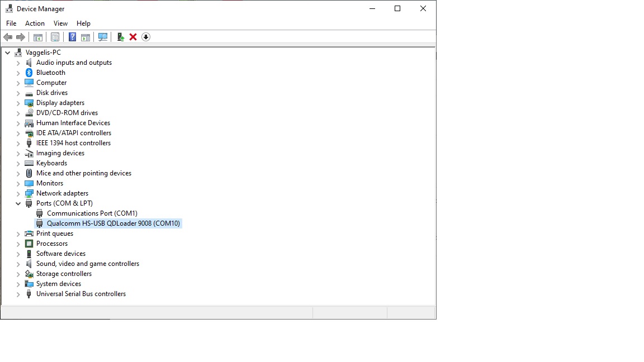Select the Sound, video and game controllers label
This screenshot has width=644, height=362.
[87, 264]
